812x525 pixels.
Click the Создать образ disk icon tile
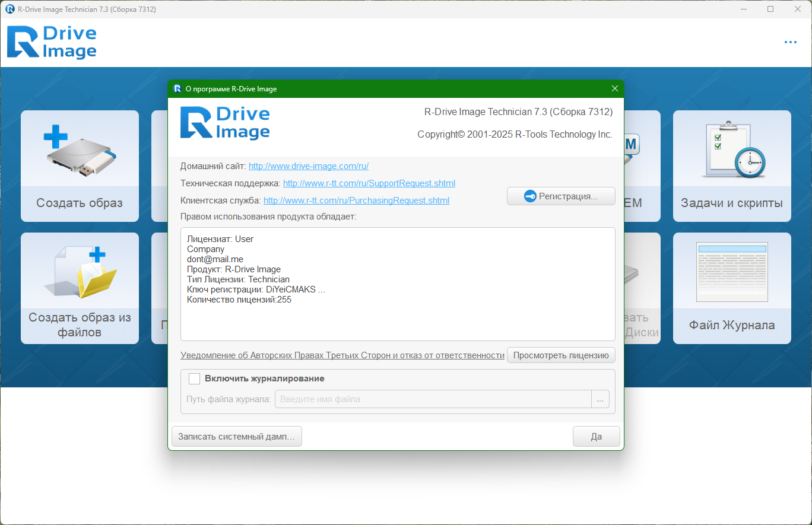80,166
